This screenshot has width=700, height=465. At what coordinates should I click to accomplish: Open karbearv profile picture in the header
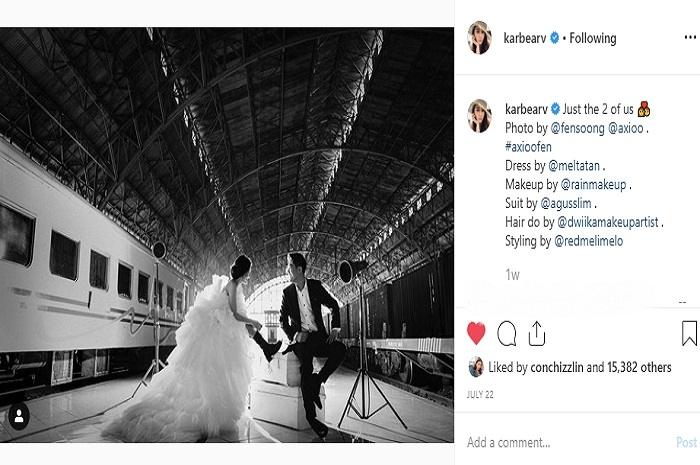[x=479, y=38]
